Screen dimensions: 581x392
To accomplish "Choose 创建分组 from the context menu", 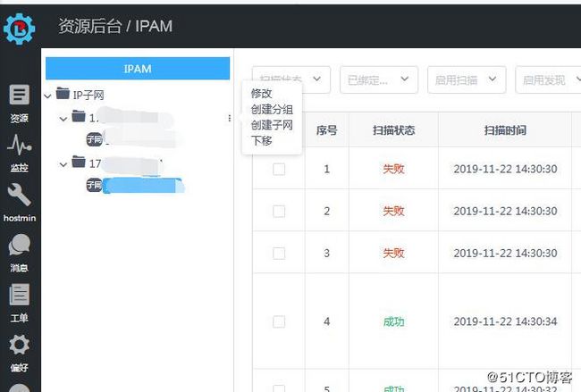I will 272,109.
